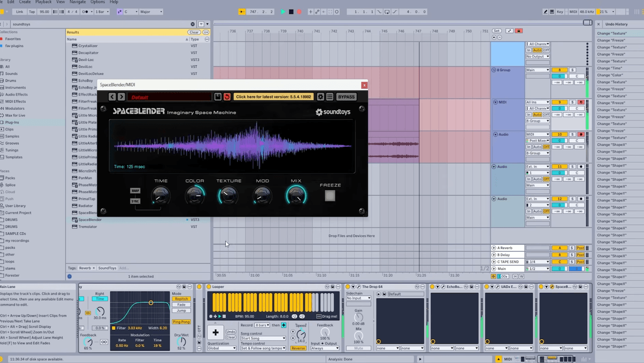
Task: Go to SpaceBlender's previous preset
Action: coord(112,97)
